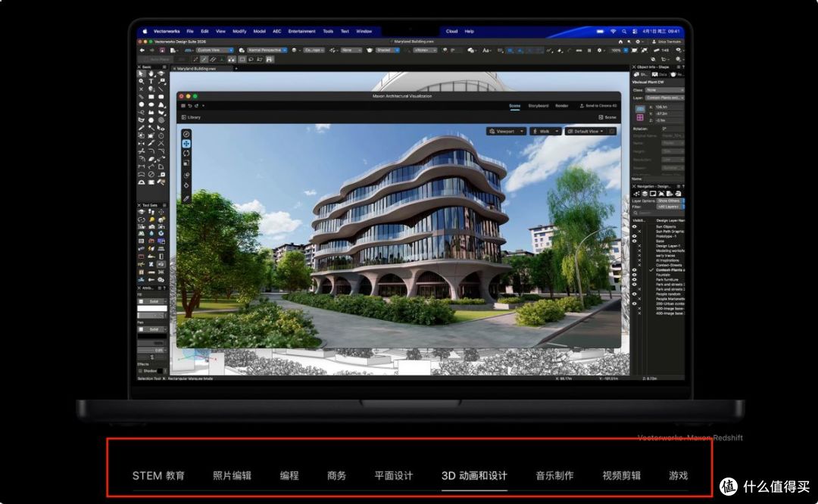
Task: Hide the People random layer
Action: pos(635,294)
